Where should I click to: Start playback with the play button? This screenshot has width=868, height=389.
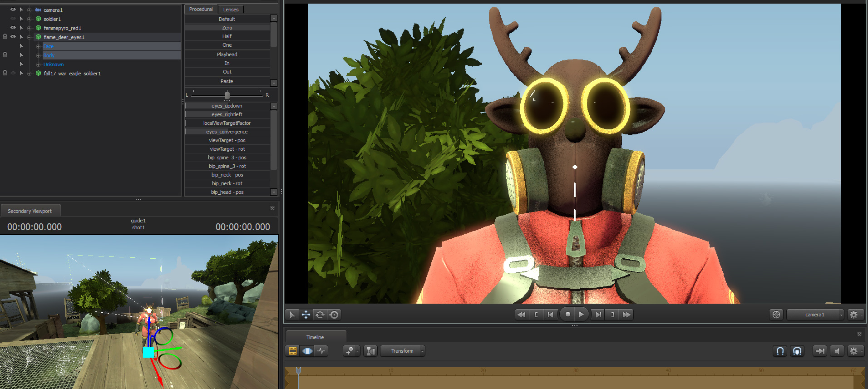click(582, 314)
